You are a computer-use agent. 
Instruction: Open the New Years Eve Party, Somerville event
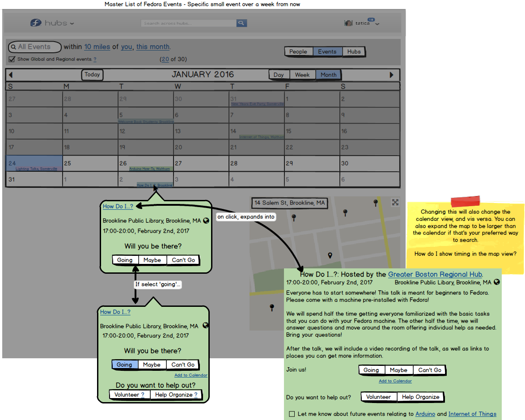[257, 104]
